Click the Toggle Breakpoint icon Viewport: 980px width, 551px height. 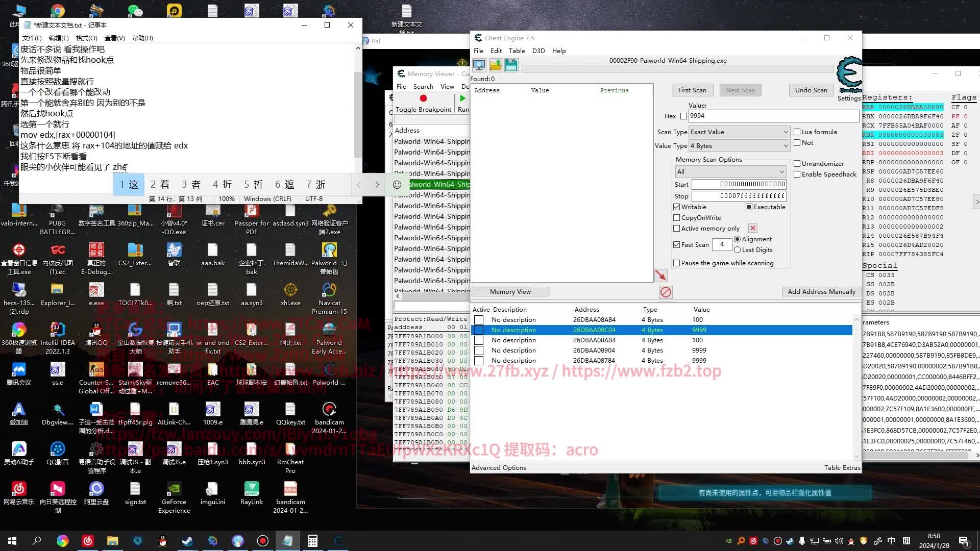click(423, 99)
